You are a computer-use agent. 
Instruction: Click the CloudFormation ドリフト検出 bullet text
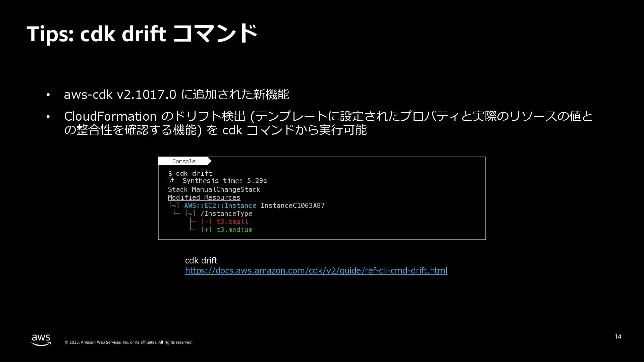(329, 123)
